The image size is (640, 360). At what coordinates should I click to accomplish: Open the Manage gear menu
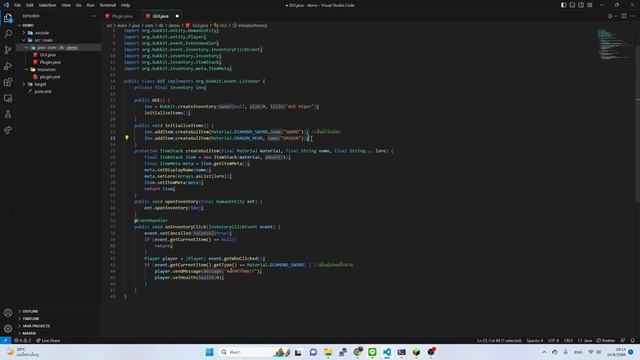point(8,329)
